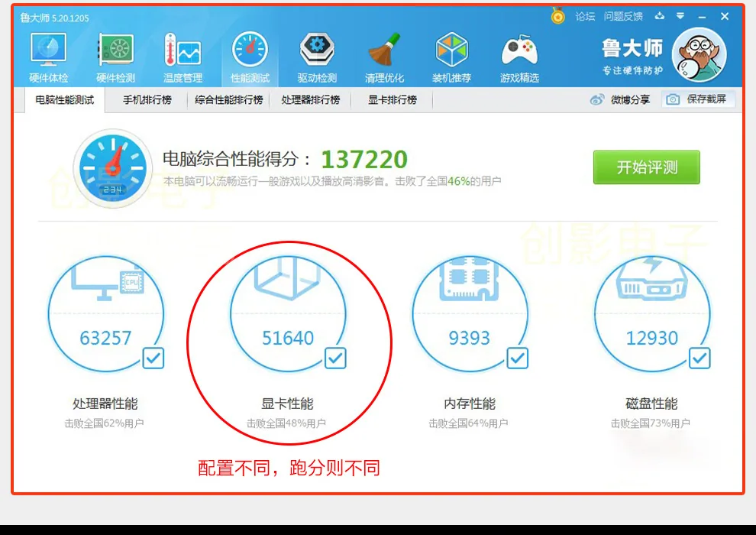Click text 击败全国64%用户

(x=469, y=423)
